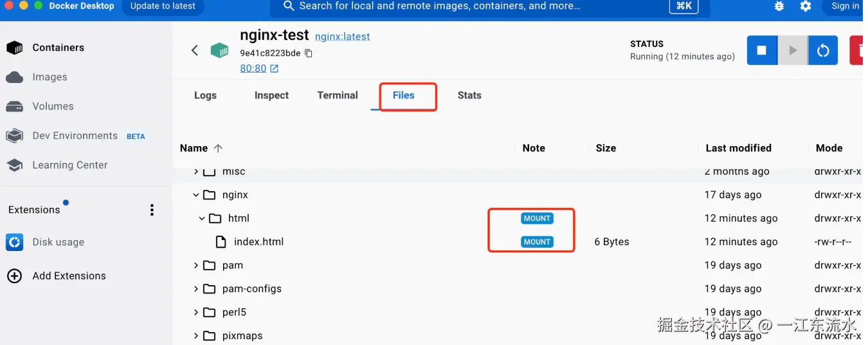Screen dimensions: 868x345
Task: Go back with the left chevron
Action: coord(195,50)
